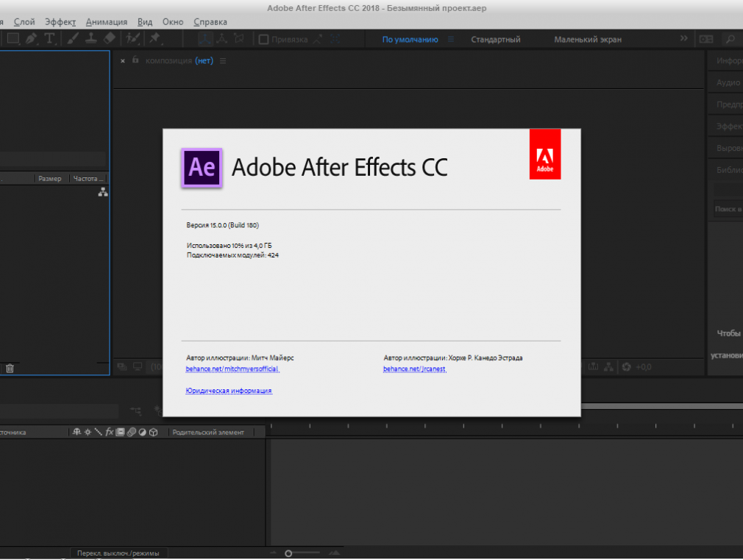Select the Roto Brush tool

133,39
